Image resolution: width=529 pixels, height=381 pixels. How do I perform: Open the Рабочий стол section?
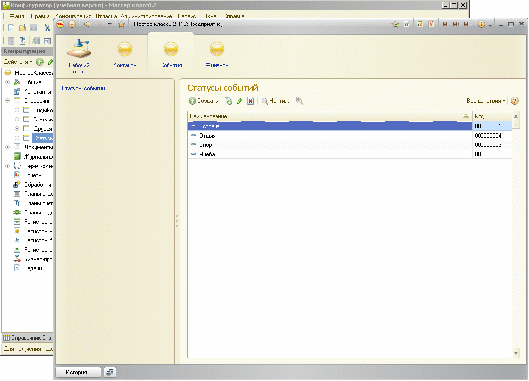79,56
